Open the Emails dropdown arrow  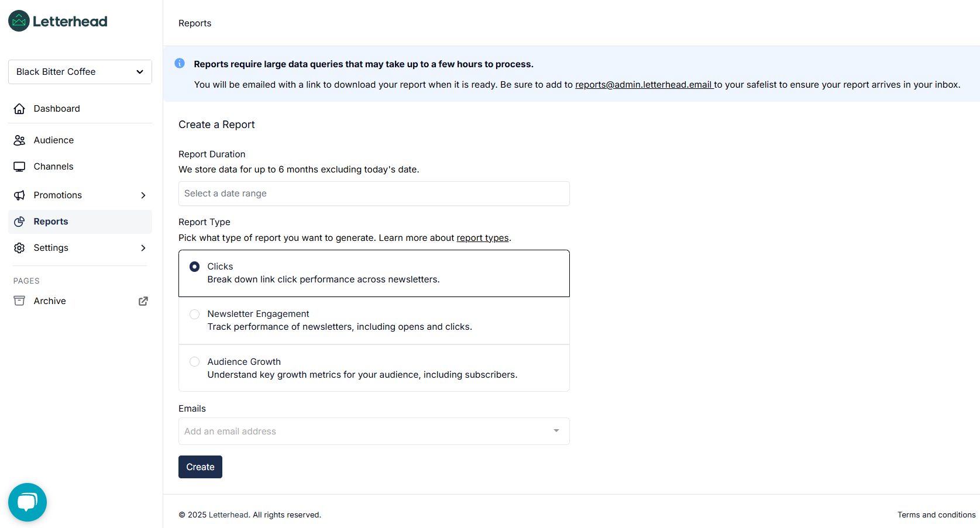coord(556,431)
